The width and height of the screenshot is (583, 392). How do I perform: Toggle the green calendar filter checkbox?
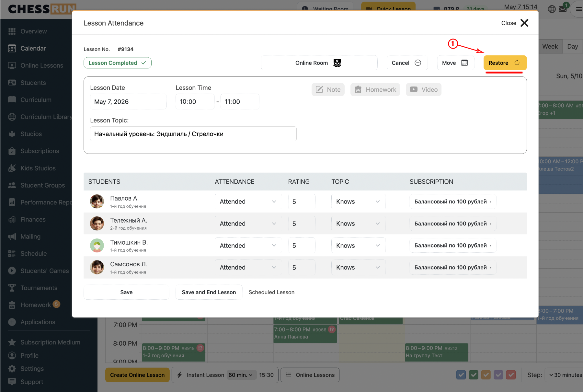474,375
